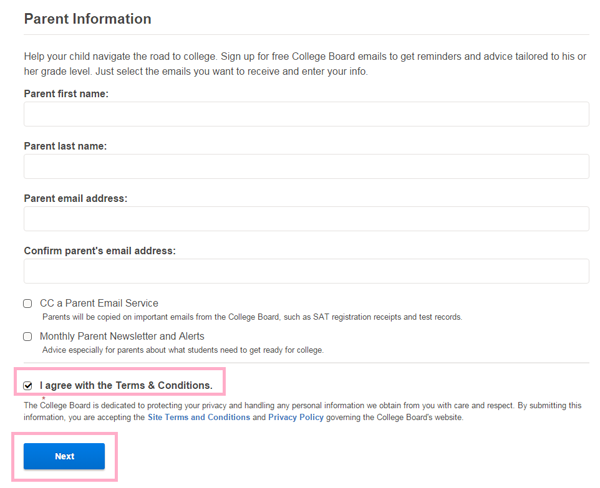This screenshot has width=600, height=488.
Task: Click the "Monthly Parent Newsletter and Alerts" label text
Action: (x=122, y=337)
